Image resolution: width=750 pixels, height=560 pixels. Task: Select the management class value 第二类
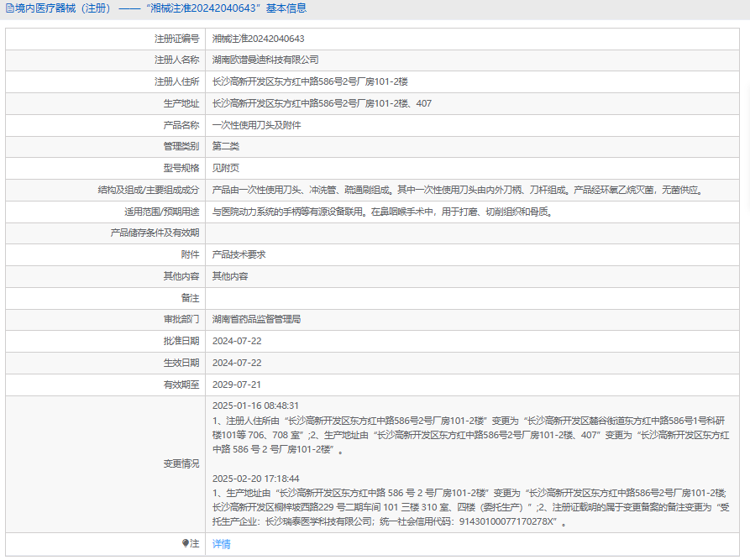pos(226,146)
